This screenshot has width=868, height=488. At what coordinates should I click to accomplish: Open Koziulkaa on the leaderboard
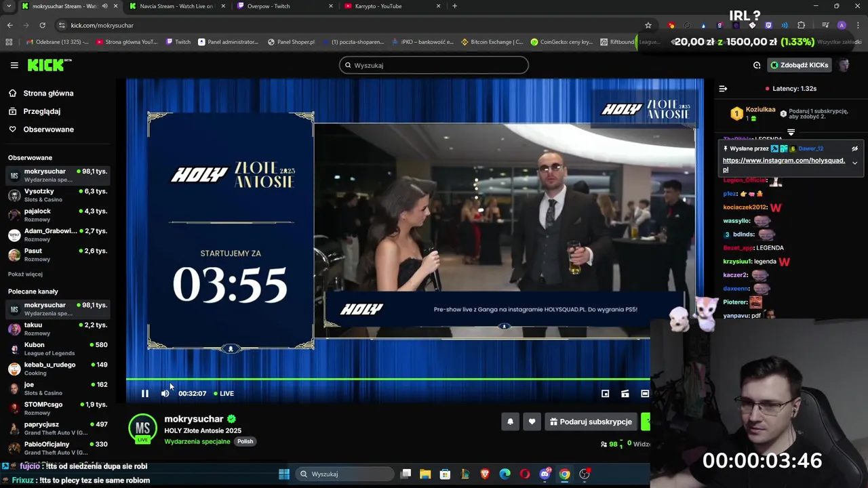pos(760,110)
